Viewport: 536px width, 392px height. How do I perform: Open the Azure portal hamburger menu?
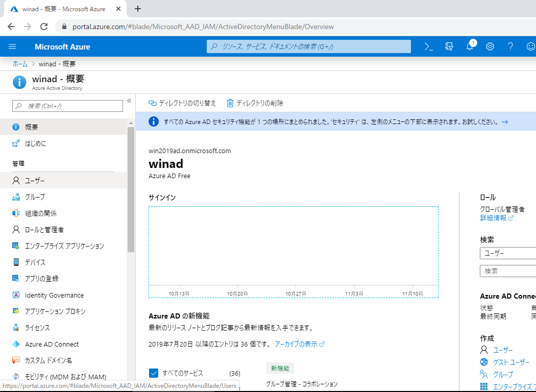click(x=12, y=46)
